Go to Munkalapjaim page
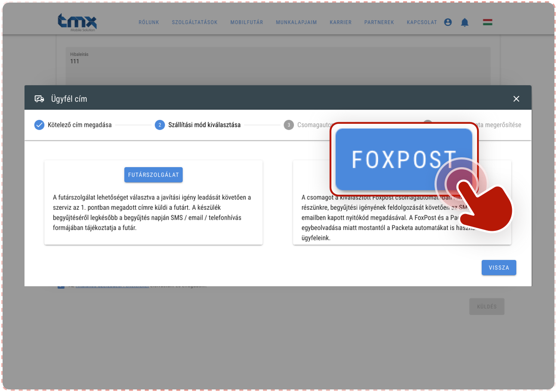Image resolution: width=557 pixels, height=392 pixels. pyautogui.click(x=296, y=22)
